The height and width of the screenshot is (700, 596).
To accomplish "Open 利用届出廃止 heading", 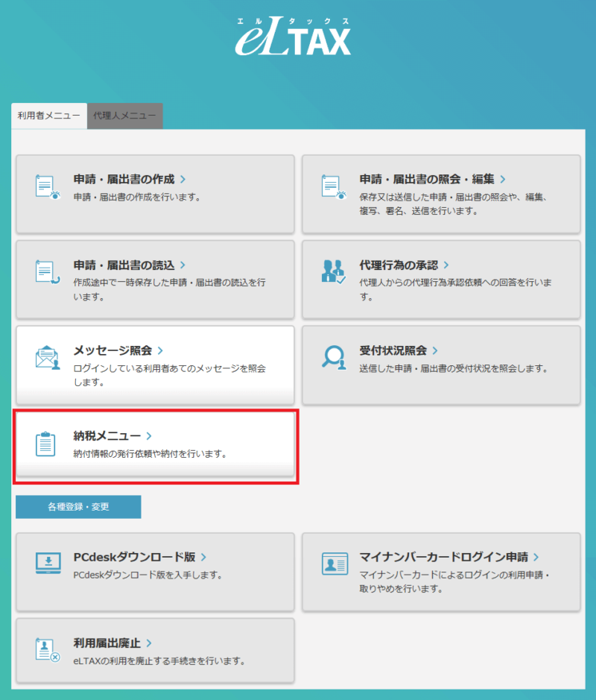I will (107, 643).
